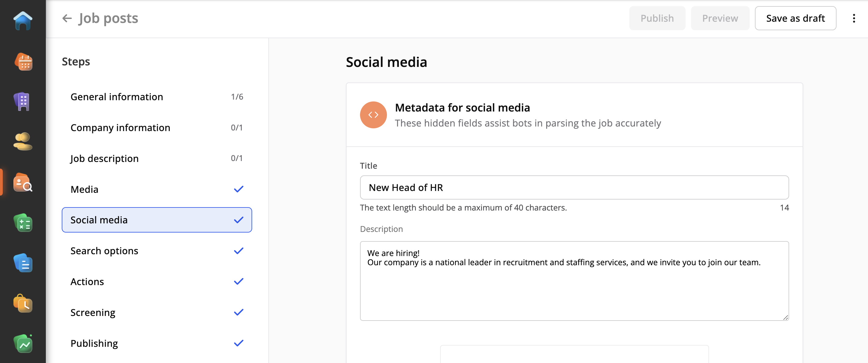Open the three-dot more options menu
This screenshot has height=363, width=868.
coord(854,18)
